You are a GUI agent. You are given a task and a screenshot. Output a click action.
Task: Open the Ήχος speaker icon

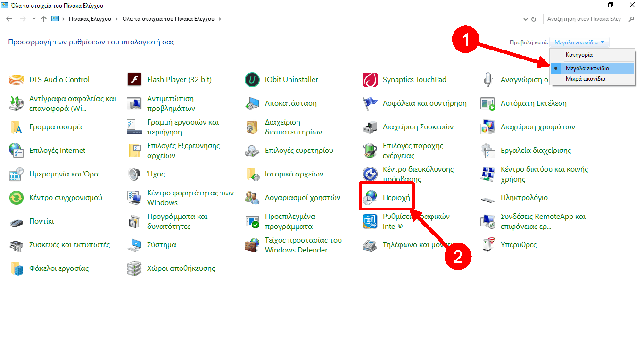pyautogui.click(x=134, y=174)
